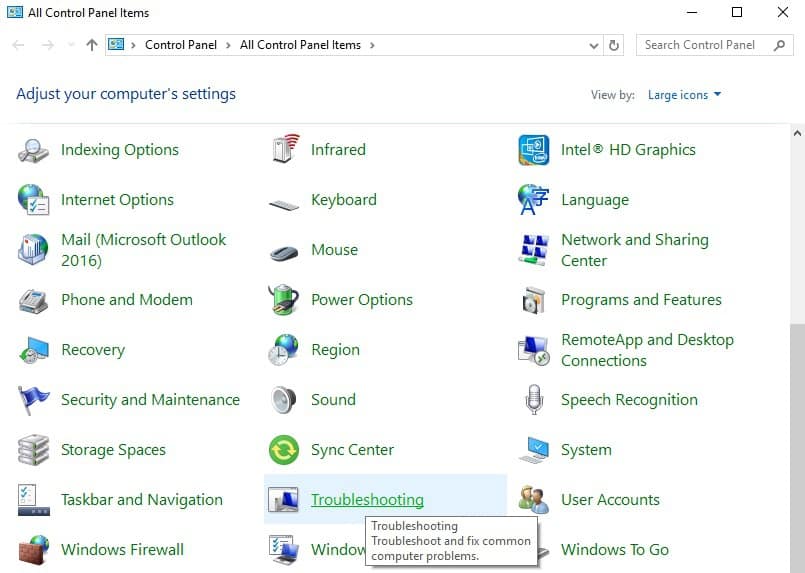This screenshot has width=805, height=573.
Task: Open the recent locations dropdown arrow
Action: [x=71, y=45]
